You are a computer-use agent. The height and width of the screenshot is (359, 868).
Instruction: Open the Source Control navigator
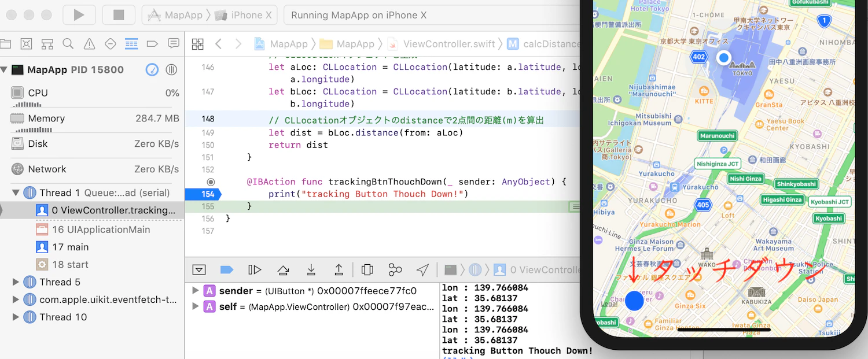click(26, 44)
